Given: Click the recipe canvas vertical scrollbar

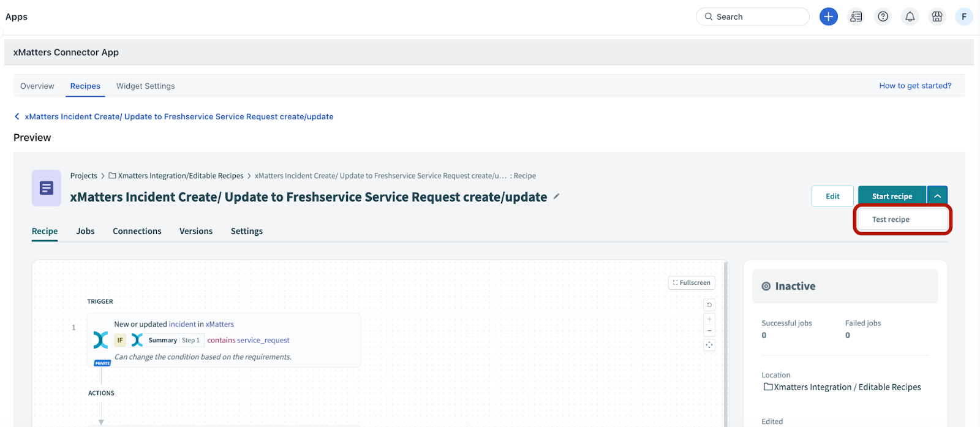Looking at the screenshot, I should (726, 343).
